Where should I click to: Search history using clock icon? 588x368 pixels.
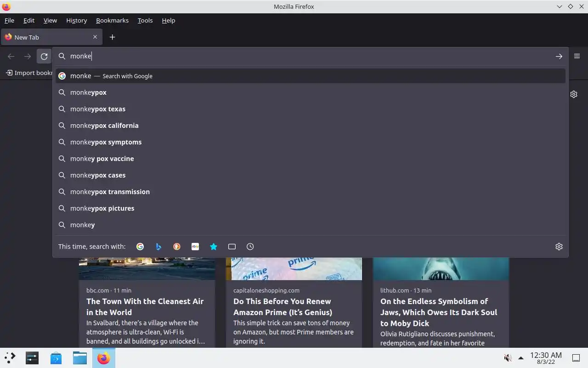click(x=250, y=247)
